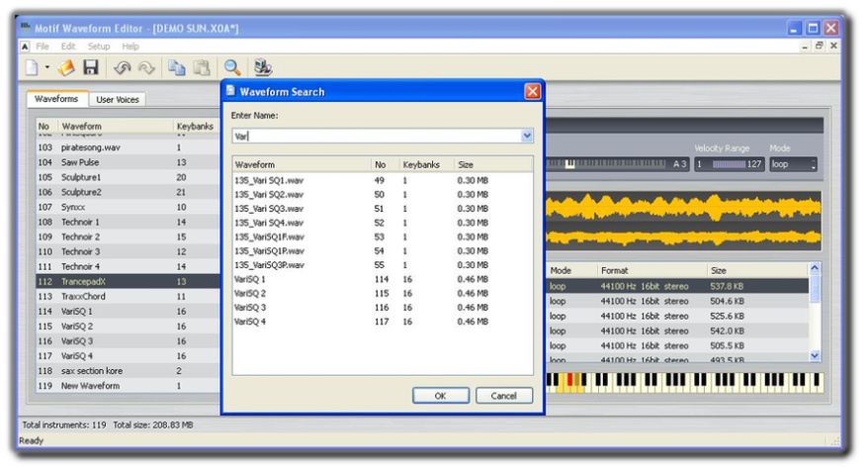Adjust the Velocity Range slider bar
The height and width of the screenshot is (474, 868).
tap(729, 164)
